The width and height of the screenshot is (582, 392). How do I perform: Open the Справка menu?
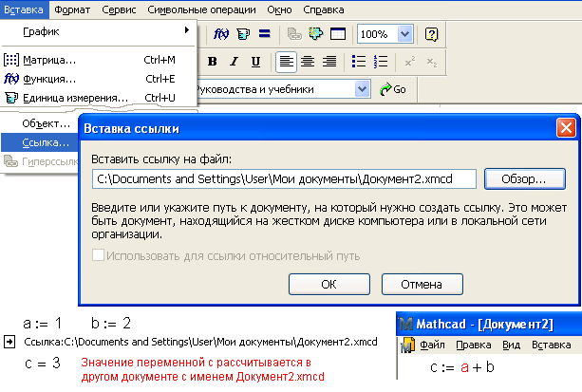[324, 9]
